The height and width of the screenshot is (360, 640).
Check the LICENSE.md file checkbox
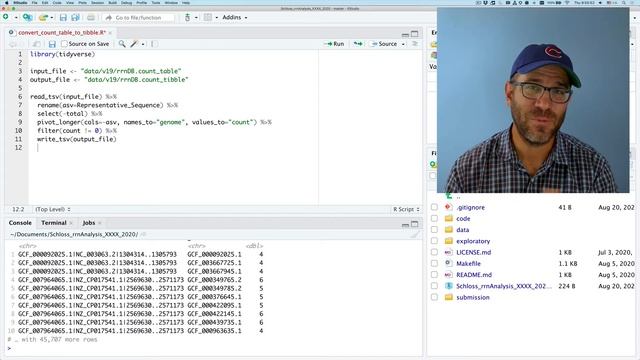434,252
